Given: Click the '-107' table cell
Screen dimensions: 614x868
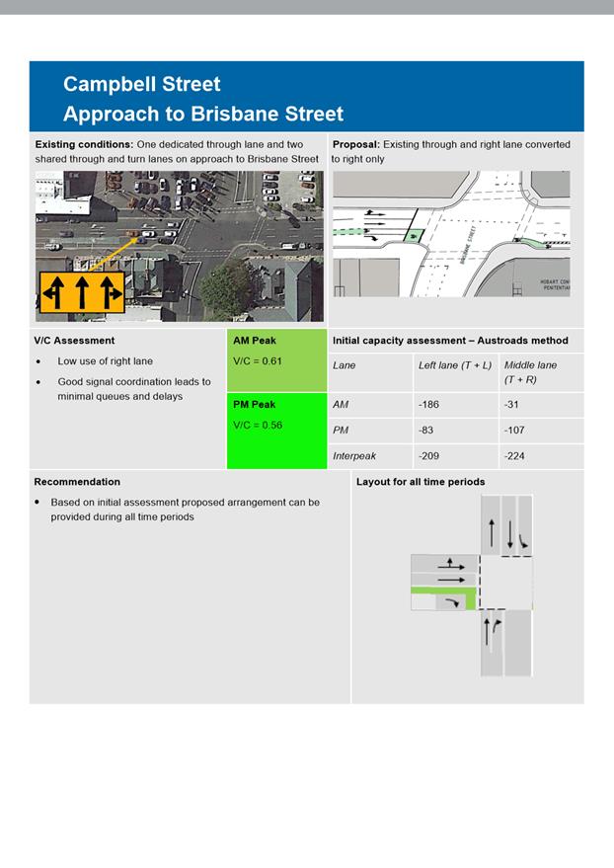Looking at the screenshot, I should click(x=514, y=431).
